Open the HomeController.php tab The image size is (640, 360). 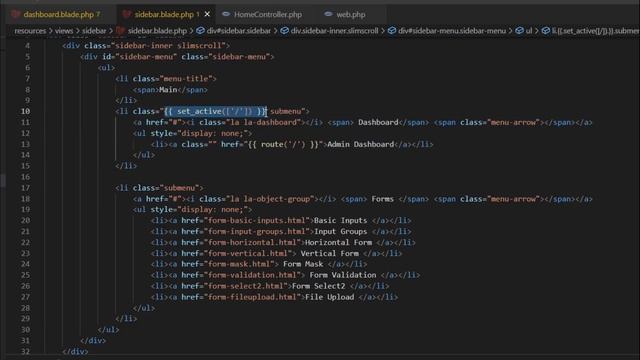tap(268, 15)
